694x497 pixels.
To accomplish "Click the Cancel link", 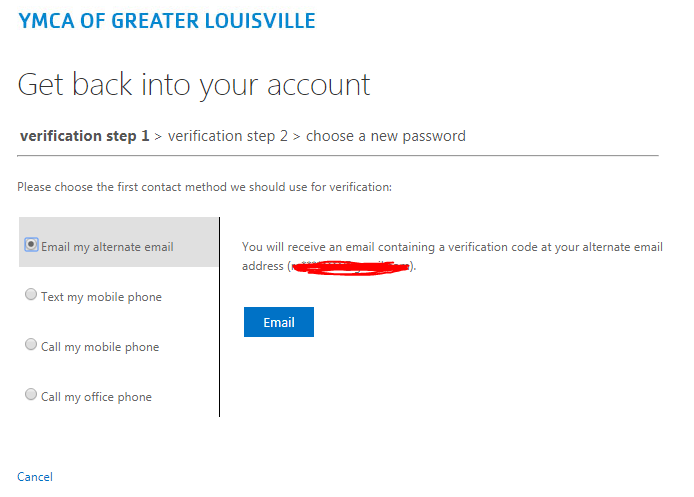I will (35, 477).
